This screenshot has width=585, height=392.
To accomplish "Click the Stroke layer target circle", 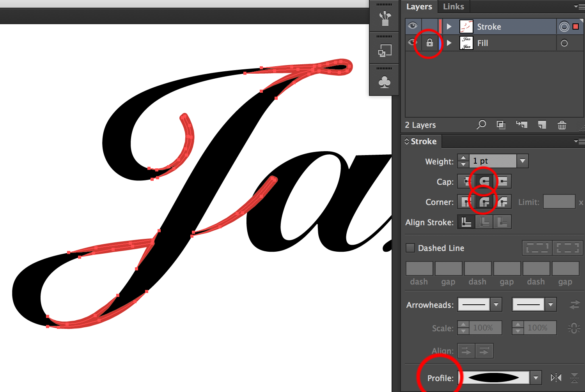I will [x=564, y=27].
